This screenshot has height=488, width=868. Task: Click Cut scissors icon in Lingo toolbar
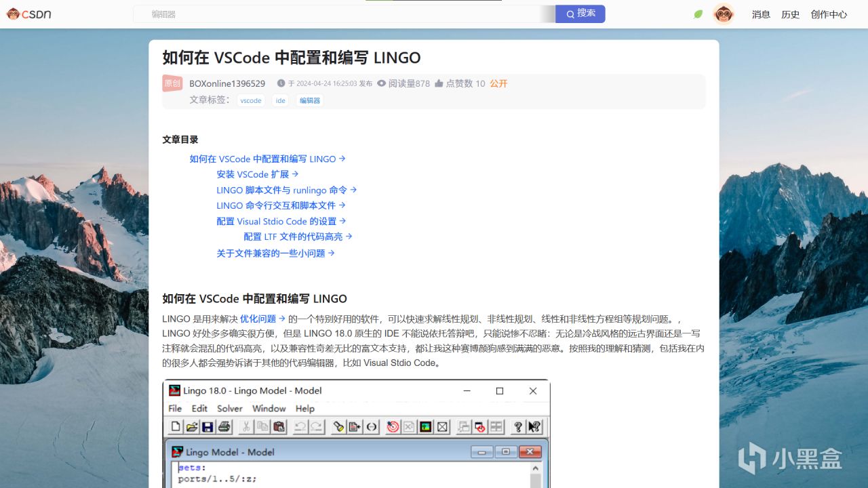[x=246, y=426]
